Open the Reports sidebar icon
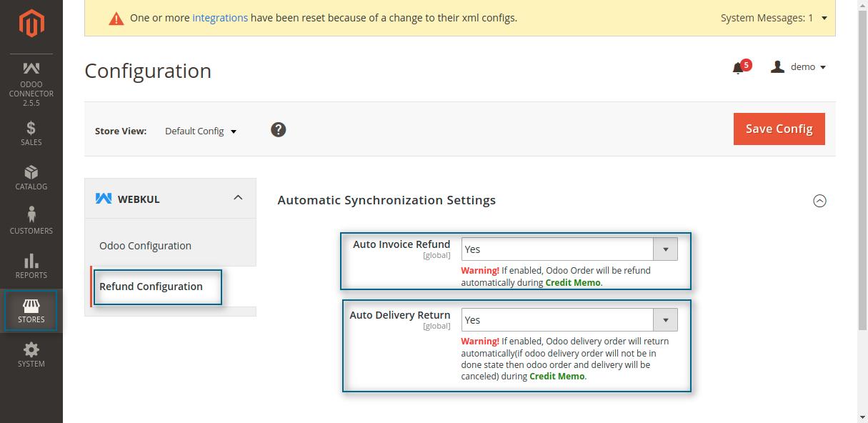The height and width of the screenshot is (423, 868). 31,266
